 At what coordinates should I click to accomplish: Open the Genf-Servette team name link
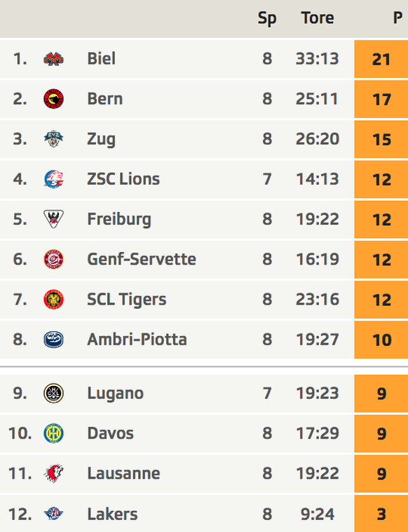click(x=142, y=259)
